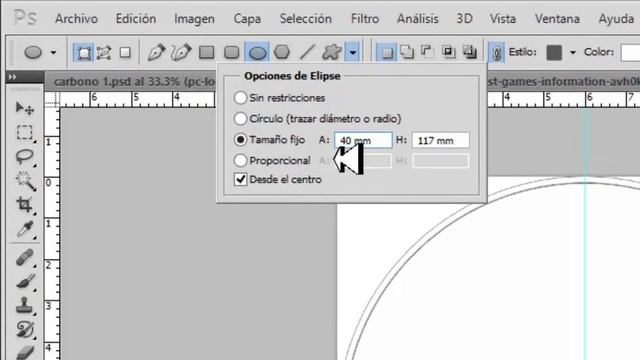Screen dimensions: 640x360
Task: Select the Eraser tool
Action: (25, 353)
